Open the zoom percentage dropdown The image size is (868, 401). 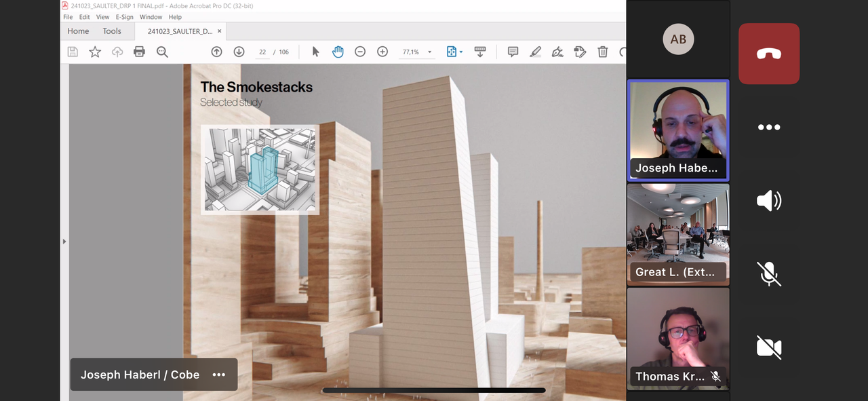pyautogui.click(x=429, y=52)
